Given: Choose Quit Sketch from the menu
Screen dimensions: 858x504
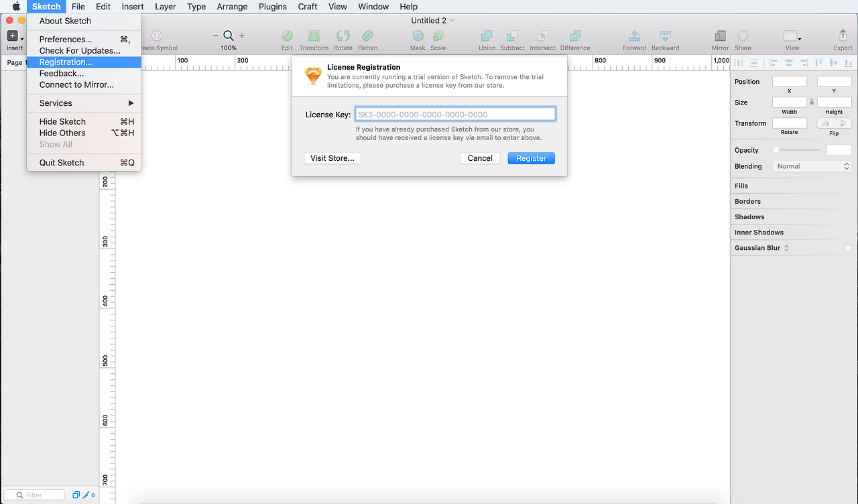Looking at the screenshot, I should (84, 163).
